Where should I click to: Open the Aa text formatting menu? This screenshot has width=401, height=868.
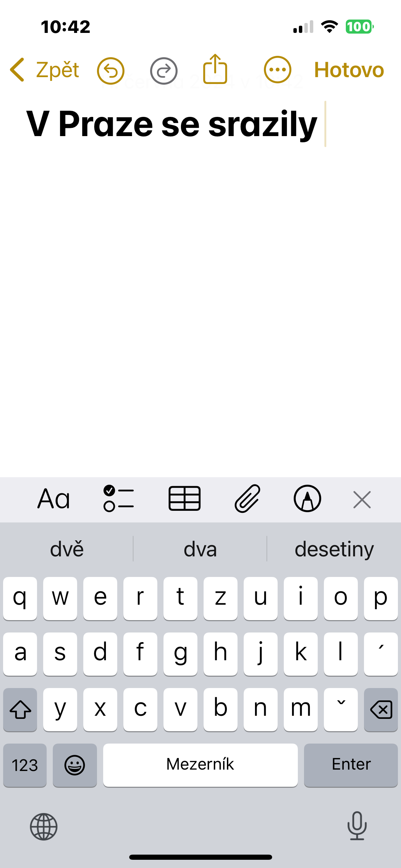(54, 499)
